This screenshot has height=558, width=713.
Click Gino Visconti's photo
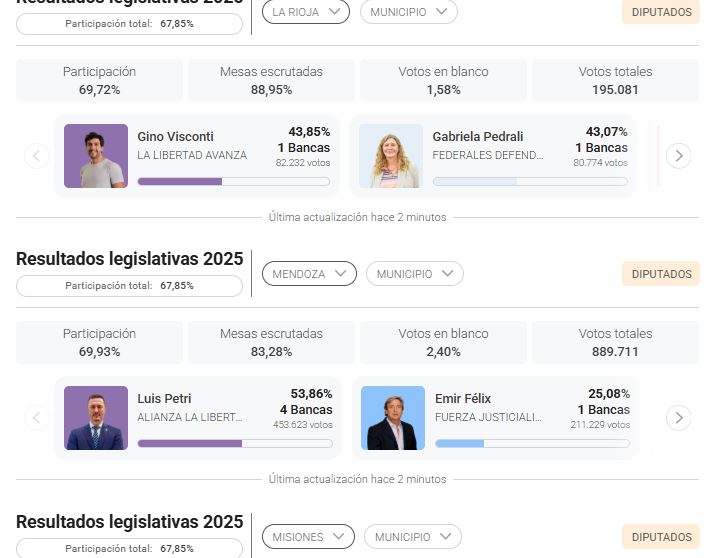[x=96, y=156]
